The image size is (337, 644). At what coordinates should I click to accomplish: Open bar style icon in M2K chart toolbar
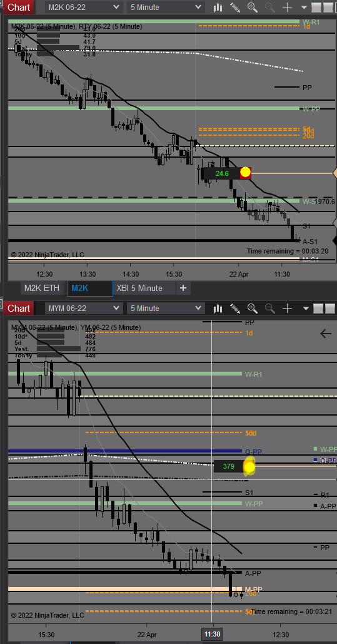[x=218, y=8]
